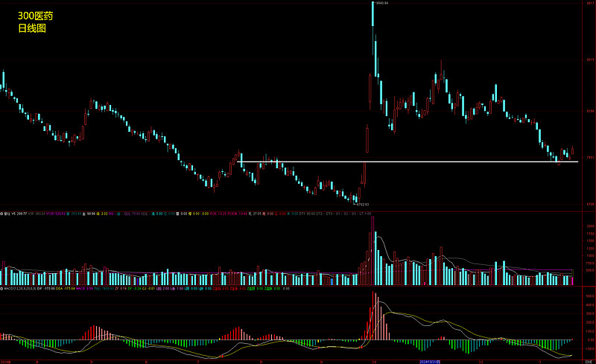Click the last candlestick on the right of the chart
Screen dimensions: 596x364
[x=572, y=151]
